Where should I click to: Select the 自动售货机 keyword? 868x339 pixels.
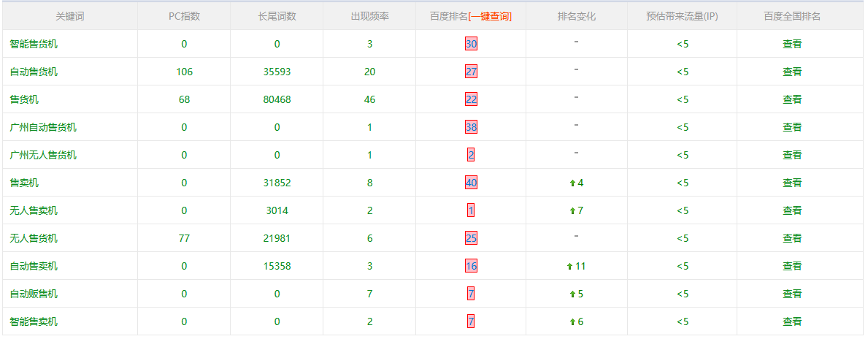[x=34, y=72]
